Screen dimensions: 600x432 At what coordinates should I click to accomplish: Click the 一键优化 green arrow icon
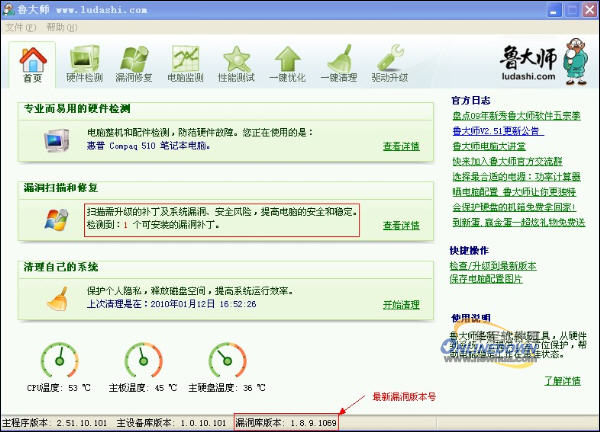[x=288, y=64]
